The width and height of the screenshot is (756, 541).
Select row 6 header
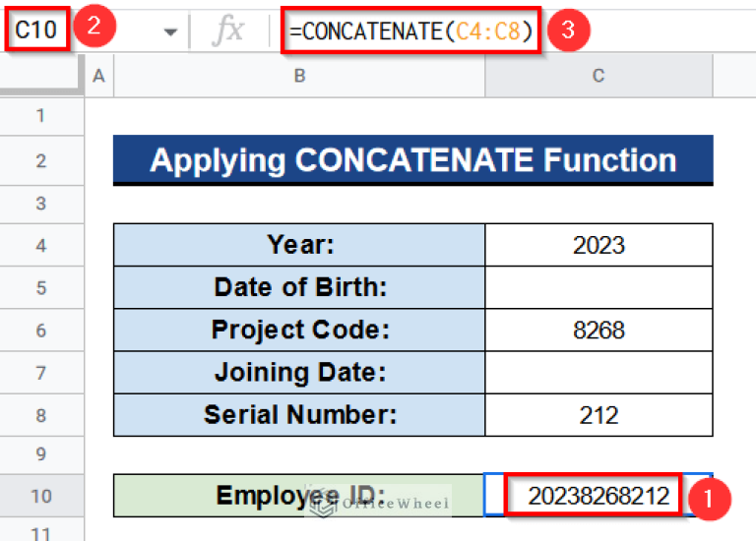[x=41, y=330]
